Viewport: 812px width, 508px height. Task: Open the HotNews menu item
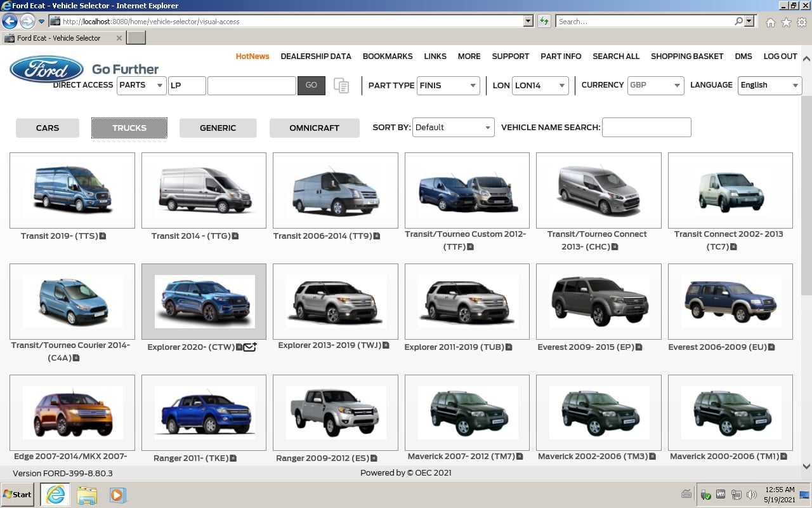click(252, 57)
